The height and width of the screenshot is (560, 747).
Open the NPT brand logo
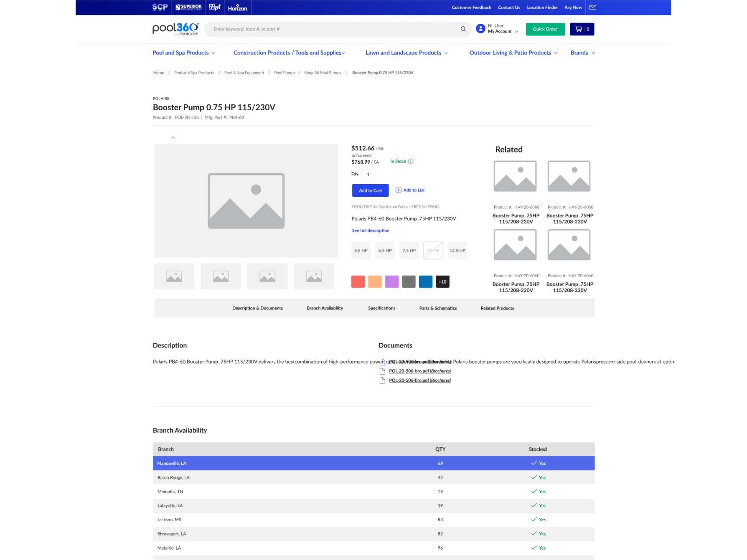(215, 7)
